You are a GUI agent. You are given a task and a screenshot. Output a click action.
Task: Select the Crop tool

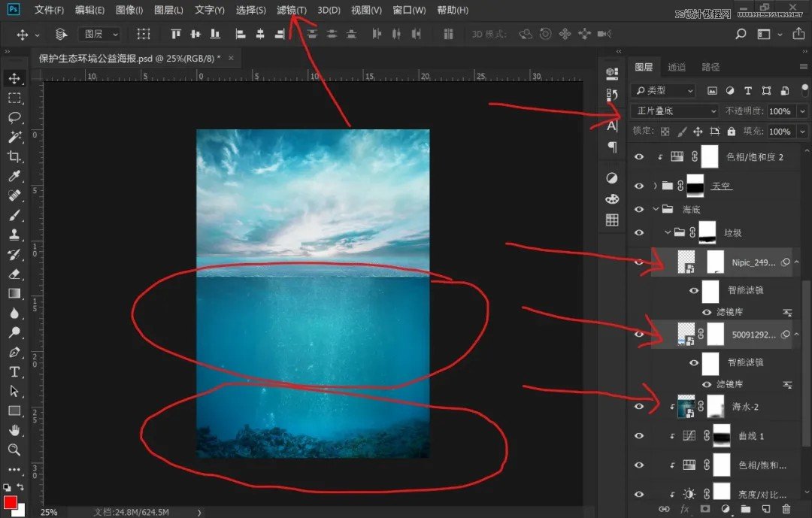pyautogui.click(x=15, y=156)
